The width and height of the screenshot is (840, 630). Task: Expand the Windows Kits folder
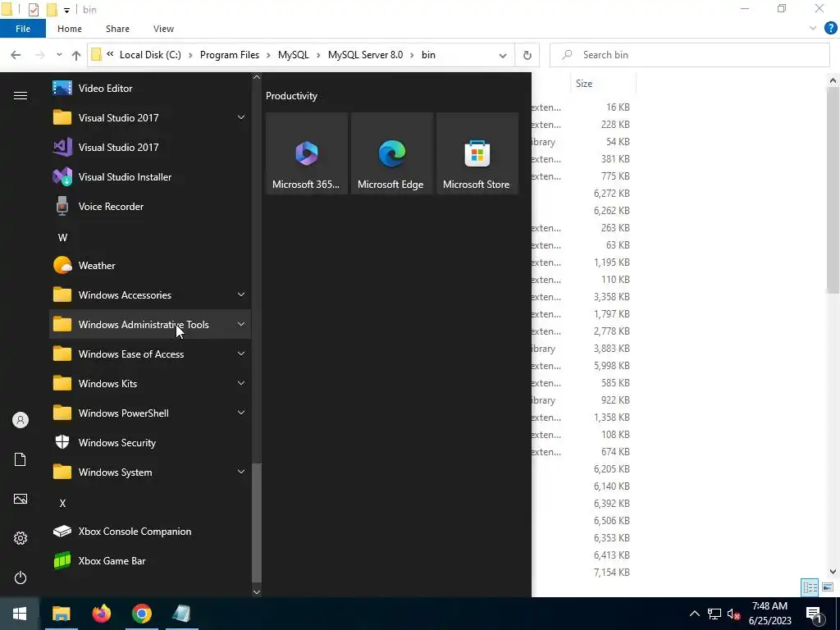150,384
